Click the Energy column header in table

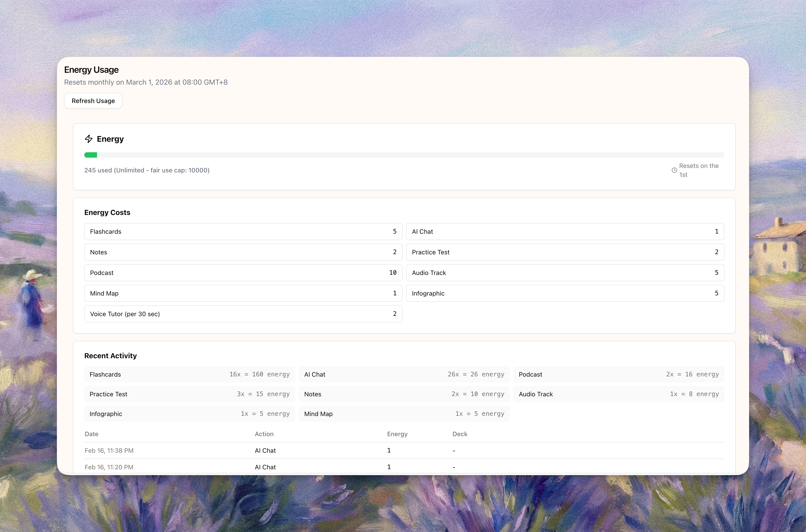coord(397,434)
